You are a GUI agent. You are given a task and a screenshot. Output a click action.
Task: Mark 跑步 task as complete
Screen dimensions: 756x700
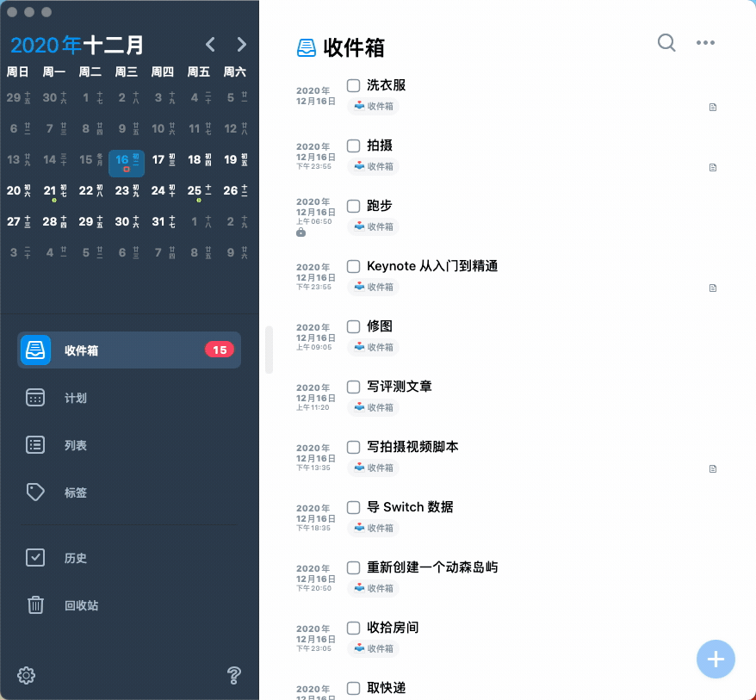(x=353, y=207)
